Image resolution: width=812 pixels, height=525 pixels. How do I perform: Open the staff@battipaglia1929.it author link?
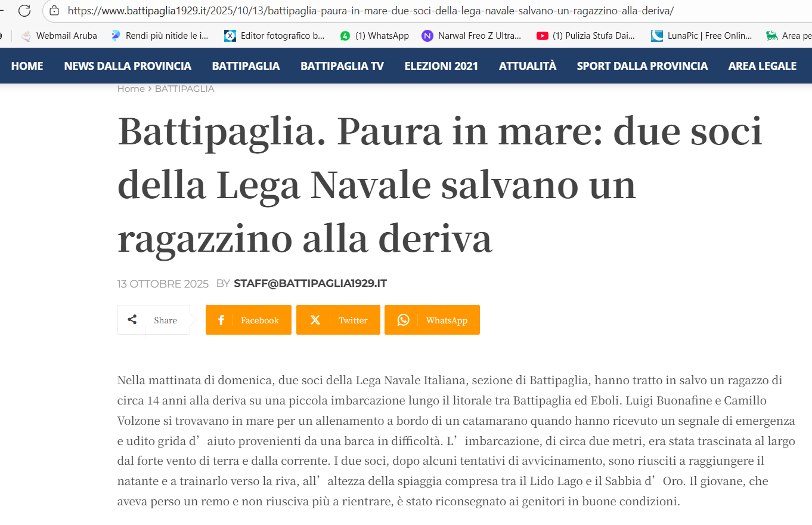click(x=310, y=283)
